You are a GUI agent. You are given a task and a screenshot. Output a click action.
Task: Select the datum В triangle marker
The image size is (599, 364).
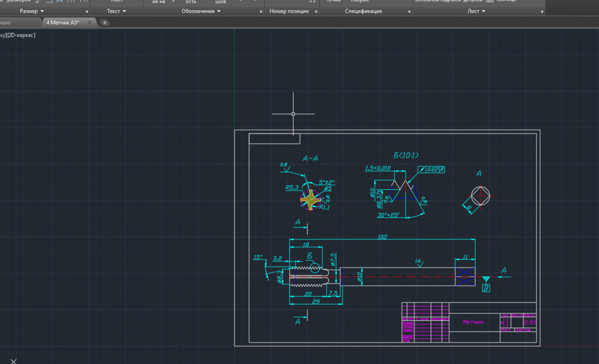[486, 280]
